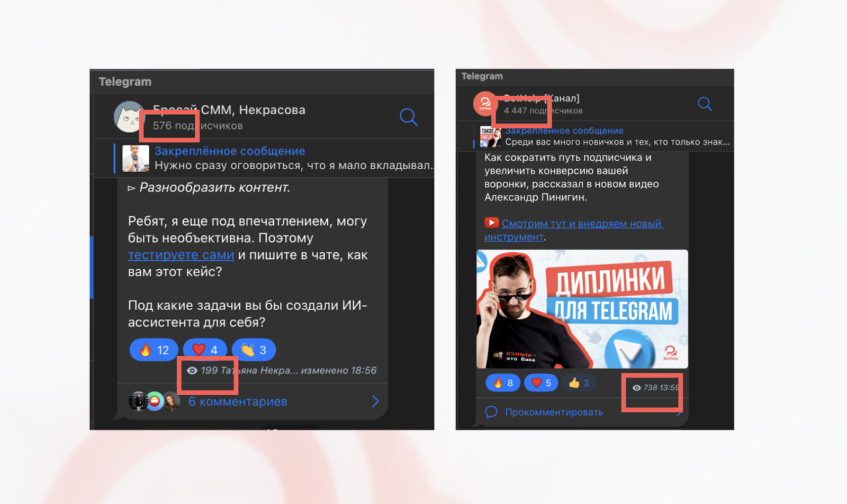Expand the 6 комментариев thread chevron
This screenshot has width=847, height=504.
[375, 401]
